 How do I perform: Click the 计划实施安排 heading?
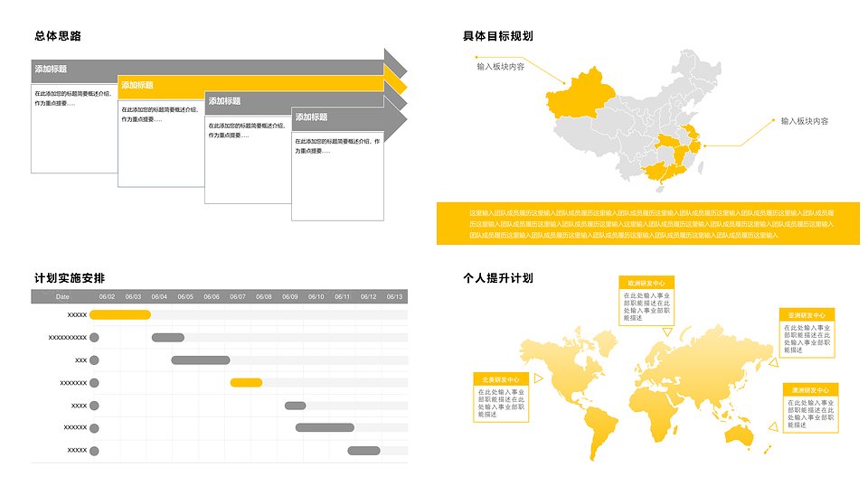(x=70, y=278)
